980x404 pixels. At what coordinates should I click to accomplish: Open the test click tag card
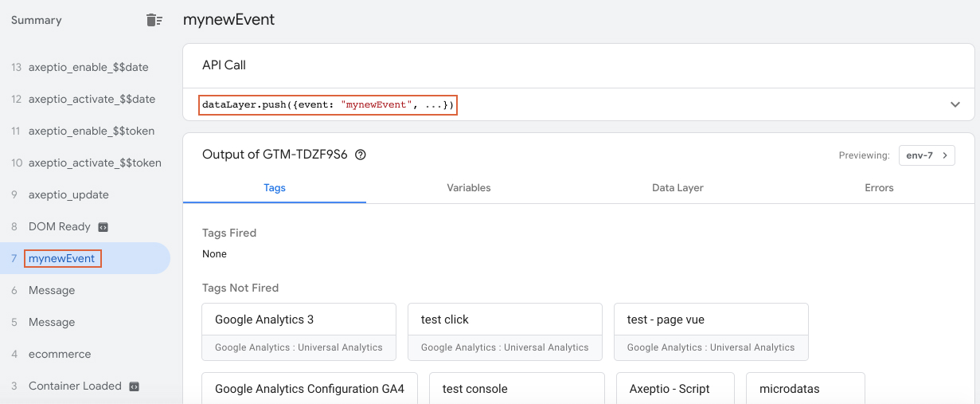tap(505, 331)
